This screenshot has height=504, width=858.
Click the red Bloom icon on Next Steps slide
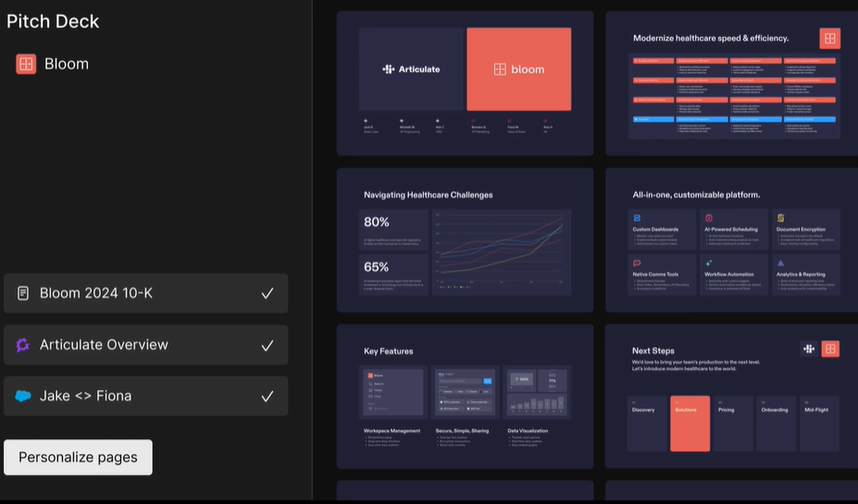(x=830, y=349)
